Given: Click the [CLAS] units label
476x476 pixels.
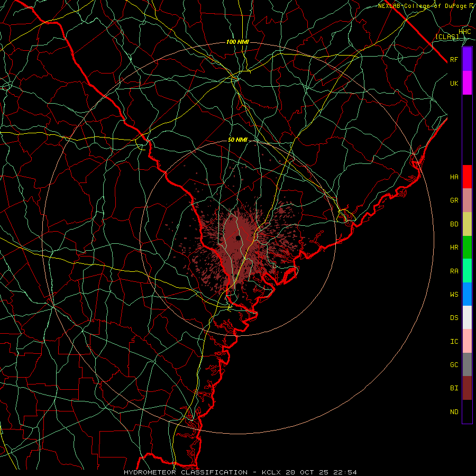Looking at the screenshot, I should click(x=447, y=37).
